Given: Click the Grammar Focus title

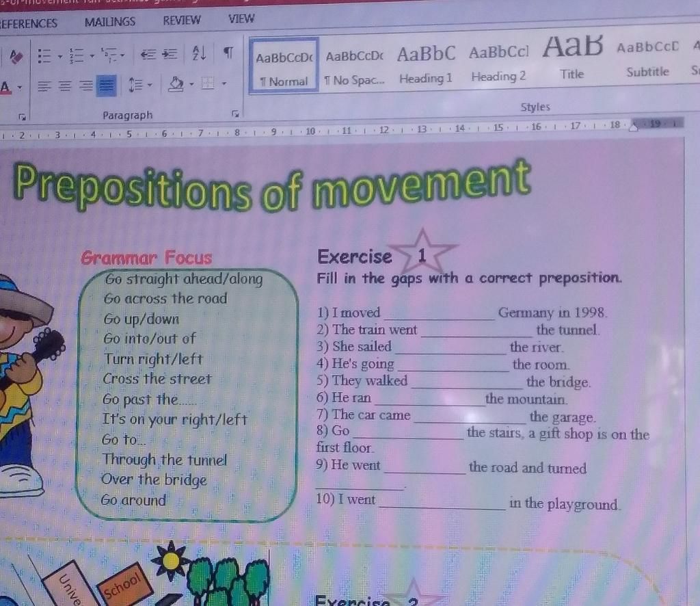Looking at the screenshot, I should tap(146, 258).
